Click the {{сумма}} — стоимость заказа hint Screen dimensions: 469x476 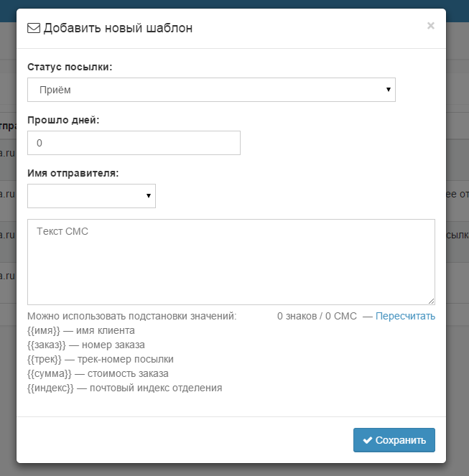coord(98,373)
